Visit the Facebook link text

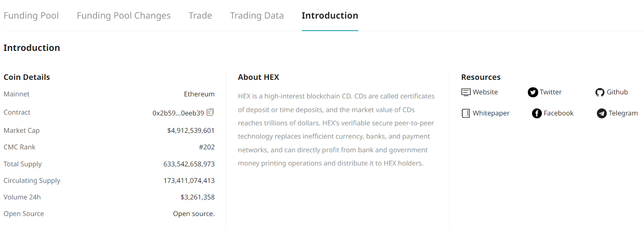click(x=558, y=113)
